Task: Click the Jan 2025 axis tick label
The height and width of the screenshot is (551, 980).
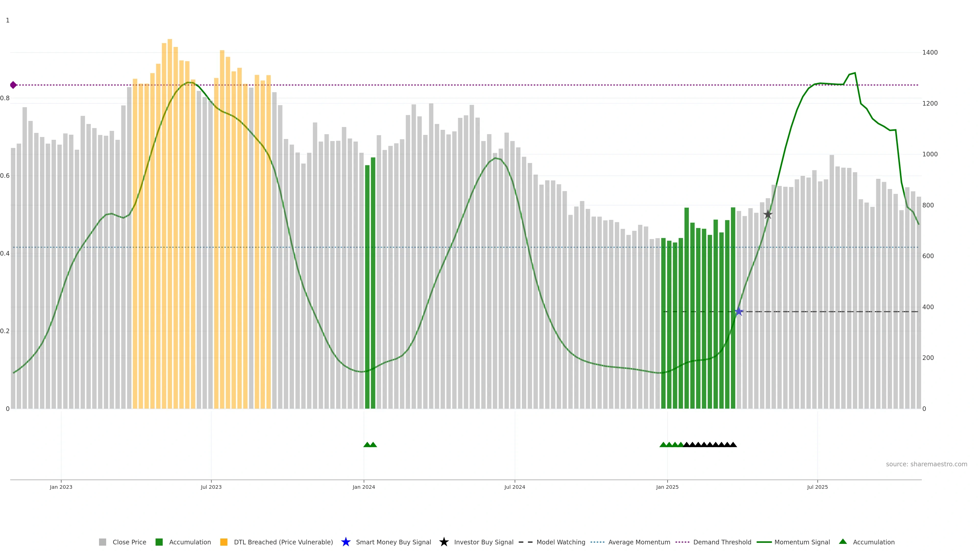Action: (667, 487)
